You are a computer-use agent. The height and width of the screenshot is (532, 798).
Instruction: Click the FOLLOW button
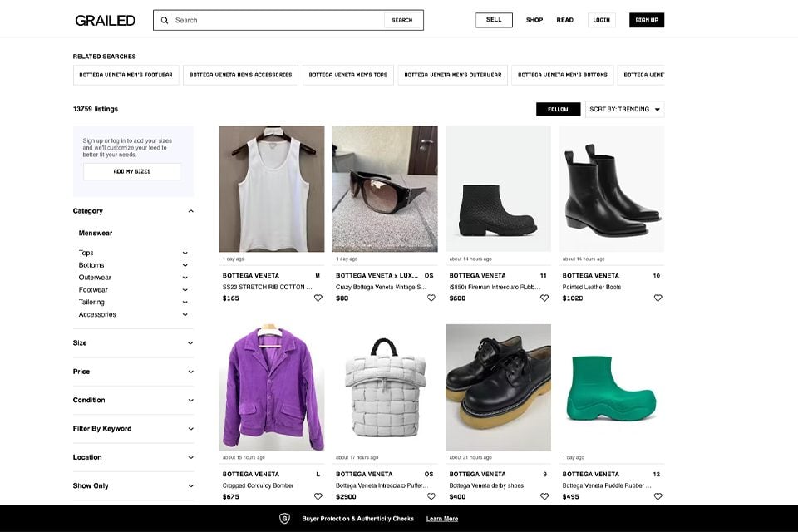point(558,109)
